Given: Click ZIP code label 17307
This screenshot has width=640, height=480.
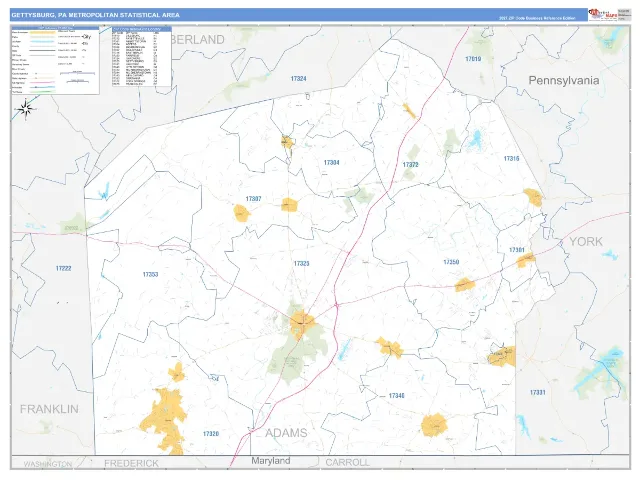Looking at the screenshot, I should (253, 199).
